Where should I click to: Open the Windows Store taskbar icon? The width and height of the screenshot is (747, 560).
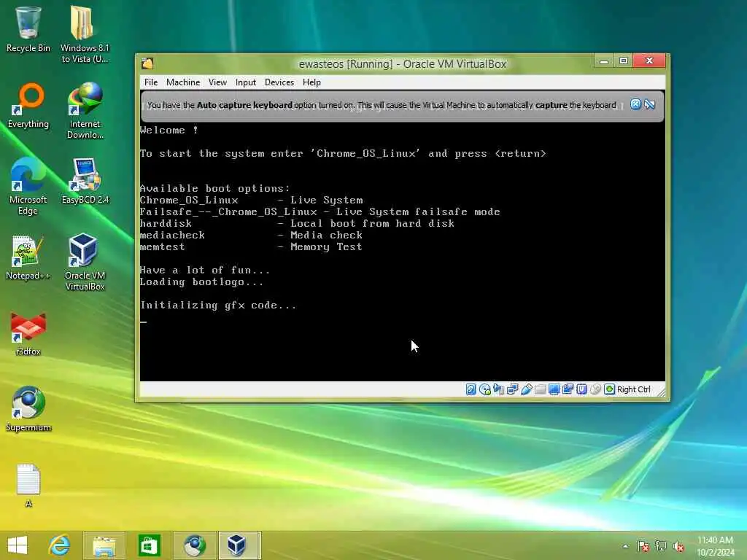pyautogui.click(x=149, y=545)
